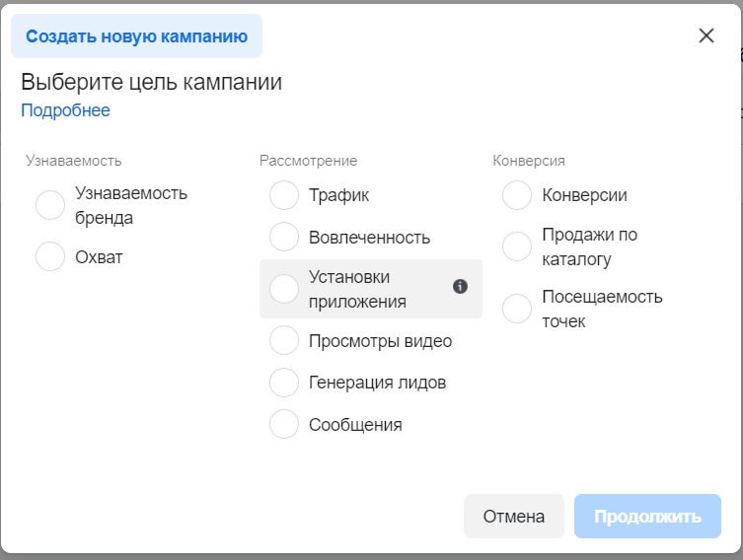743x560 pixels.
Task: Open the Создать новую кампанию tab
Action: coord(136,35)
